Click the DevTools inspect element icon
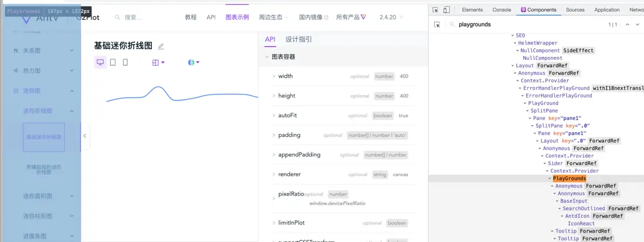 436,10
